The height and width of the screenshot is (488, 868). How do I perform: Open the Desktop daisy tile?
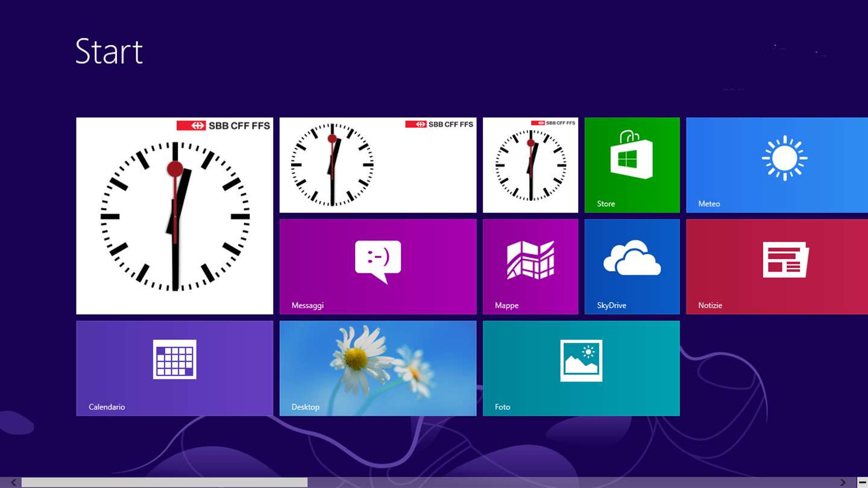point(378,368)
